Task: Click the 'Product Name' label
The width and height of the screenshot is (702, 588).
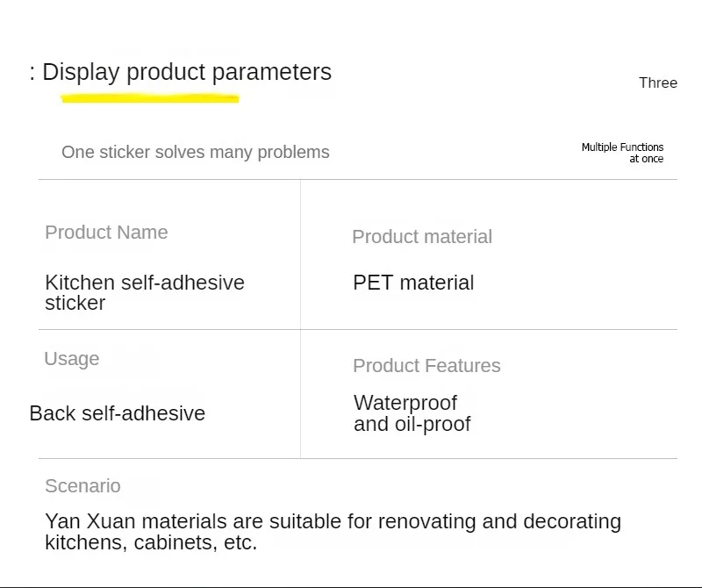Action: click(x=106, y=233)
